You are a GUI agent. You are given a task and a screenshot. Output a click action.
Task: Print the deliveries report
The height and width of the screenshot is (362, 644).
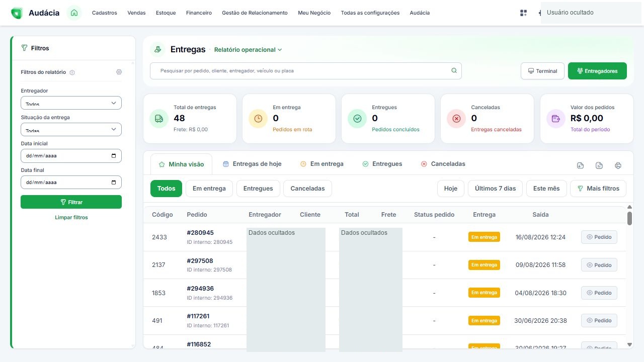coord(618,165)
